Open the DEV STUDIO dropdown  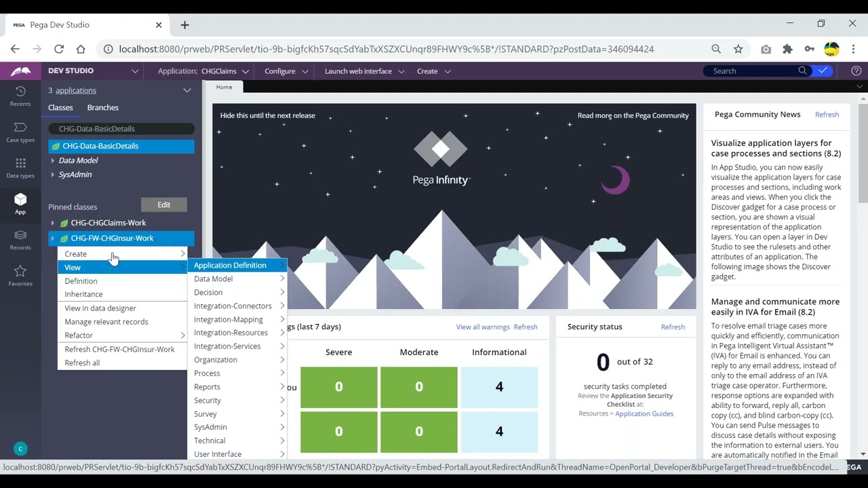pos(93,70)
